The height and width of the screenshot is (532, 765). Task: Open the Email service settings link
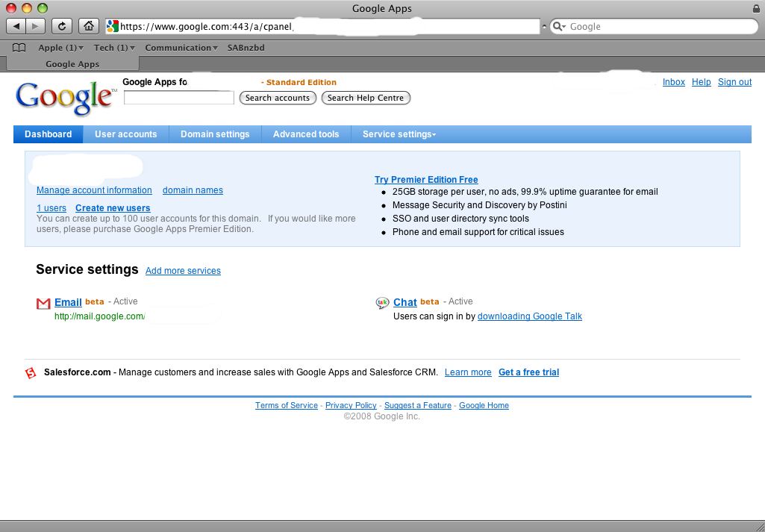pos(68,302)
